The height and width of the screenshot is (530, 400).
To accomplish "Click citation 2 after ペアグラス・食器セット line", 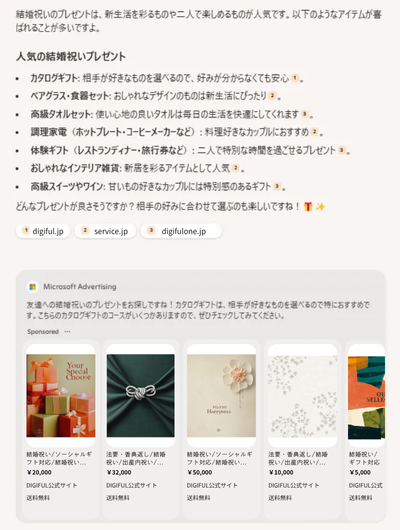I will pos(272,96).
